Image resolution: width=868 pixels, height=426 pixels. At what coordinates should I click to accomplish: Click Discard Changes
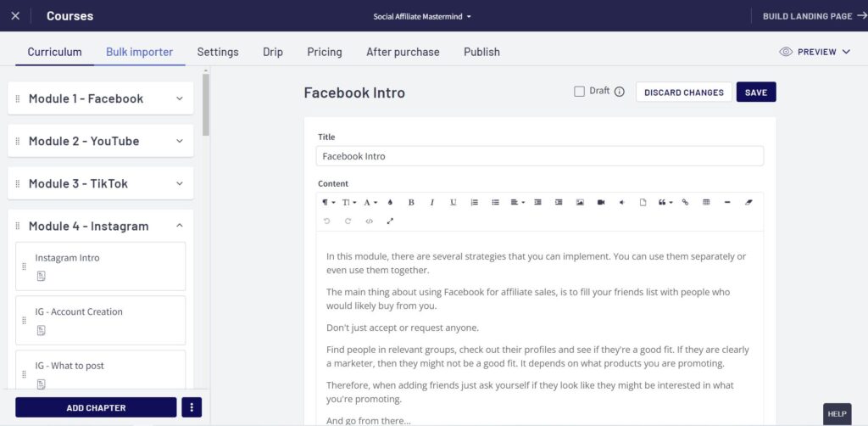point(684,92)
